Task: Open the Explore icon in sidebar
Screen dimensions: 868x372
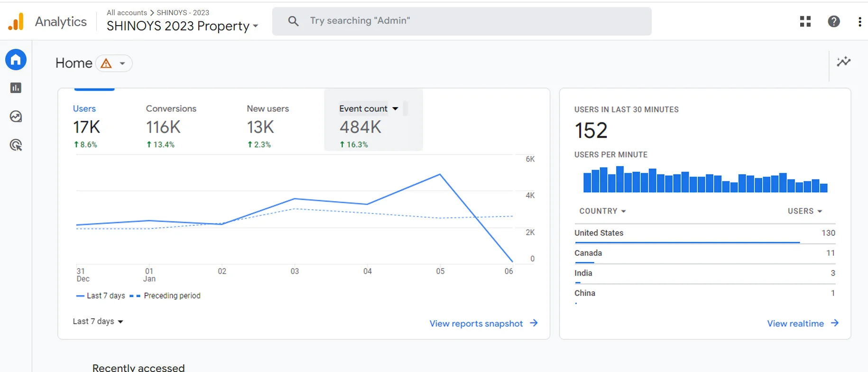Action: point(16,116)
